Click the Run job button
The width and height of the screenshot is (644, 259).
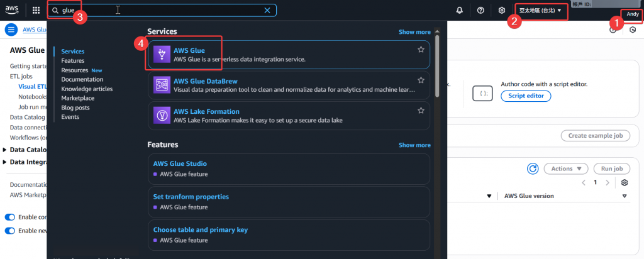point(612,168)
